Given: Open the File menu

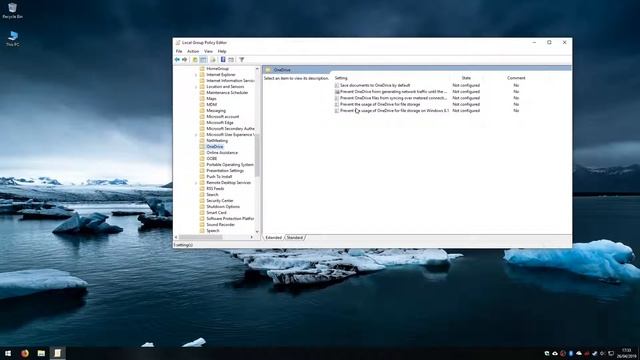Looking at the screenshot, I should coord(179,51).
